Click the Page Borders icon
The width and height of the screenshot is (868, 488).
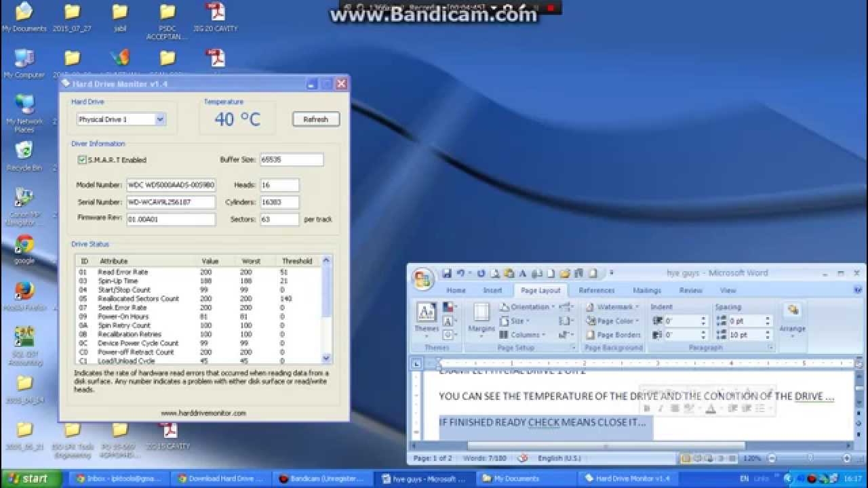click(614, 335)
